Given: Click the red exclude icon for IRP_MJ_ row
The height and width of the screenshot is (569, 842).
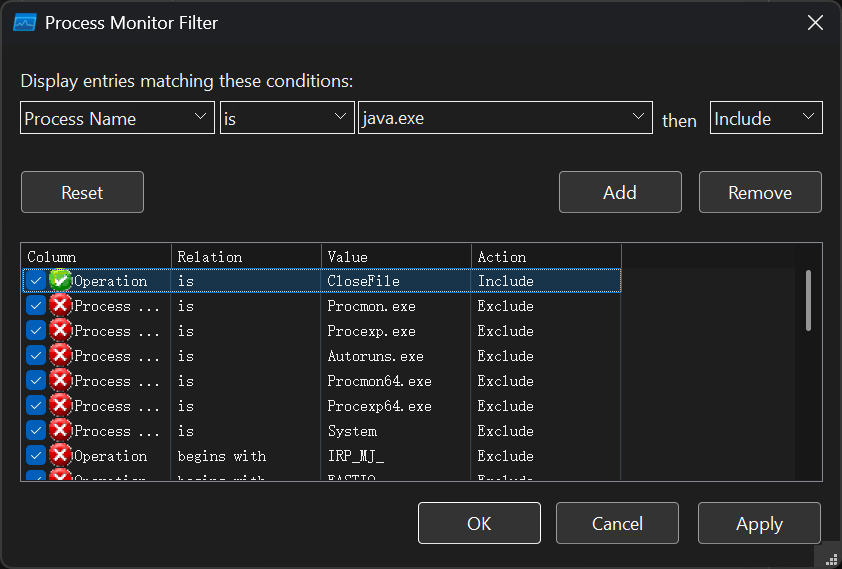Looking at the screenshot, I should tap(60, 456).
